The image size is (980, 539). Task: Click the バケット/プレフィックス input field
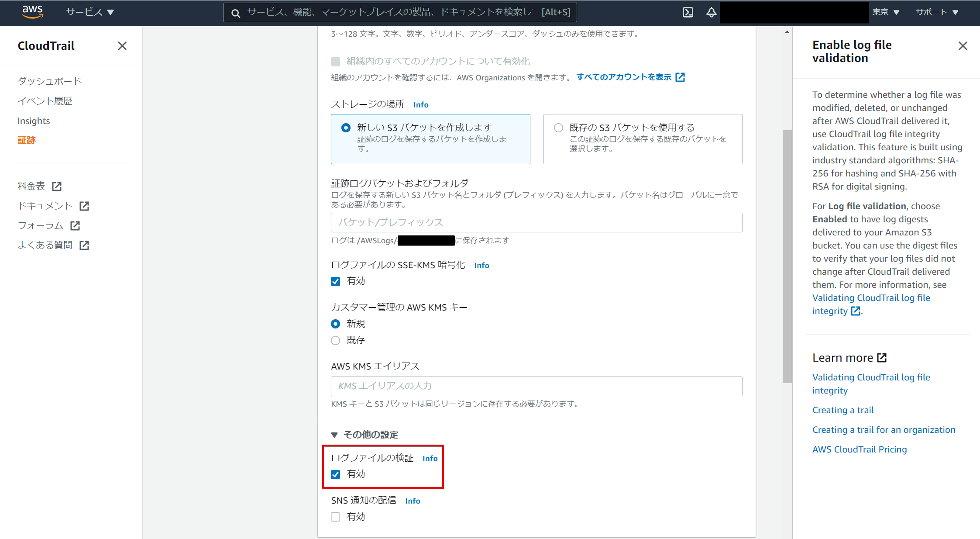pyautogui.click(x=536, y=222)
